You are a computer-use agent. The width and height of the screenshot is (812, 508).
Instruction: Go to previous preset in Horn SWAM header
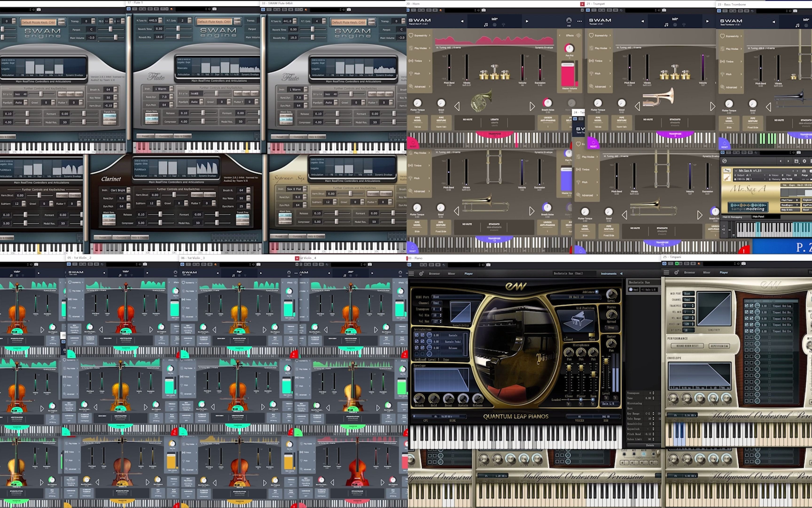click(x=462, y=21)
